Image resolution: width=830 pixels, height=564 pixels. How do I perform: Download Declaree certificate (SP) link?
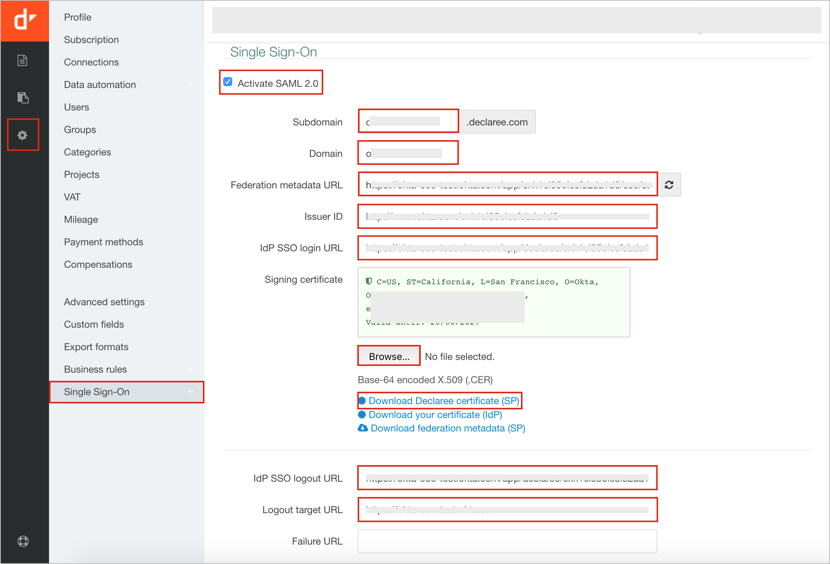click(444, 401)
